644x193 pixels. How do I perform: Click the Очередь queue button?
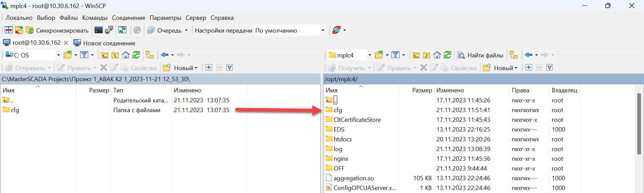coord(164,30)
